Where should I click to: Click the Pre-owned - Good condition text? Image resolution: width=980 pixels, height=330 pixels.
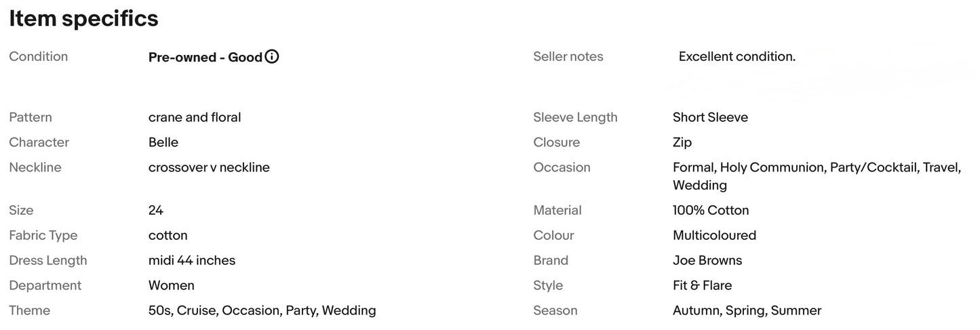205,57
